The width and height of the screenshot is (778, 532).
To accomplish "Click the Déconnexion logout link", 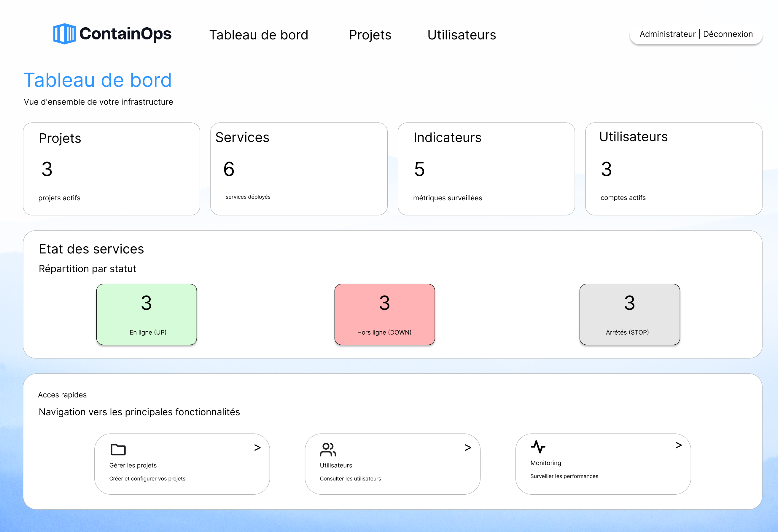I will pyautogui.click(x=728, y=34).
